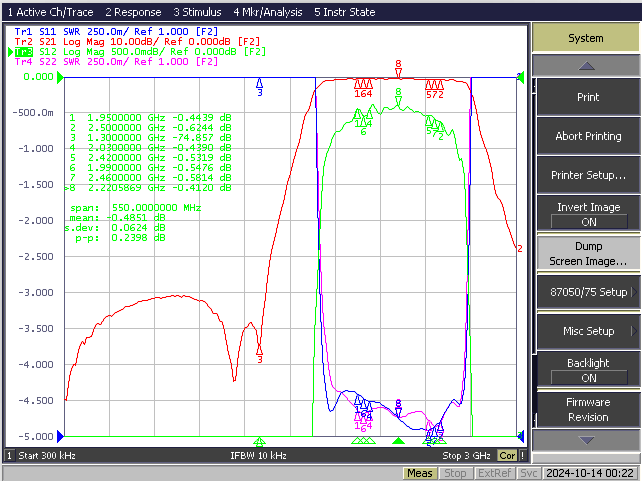The height and width of the screenshot is (481, 642).
Task: Click the blue reference triangle at -5.000
Action: [60, 436]
